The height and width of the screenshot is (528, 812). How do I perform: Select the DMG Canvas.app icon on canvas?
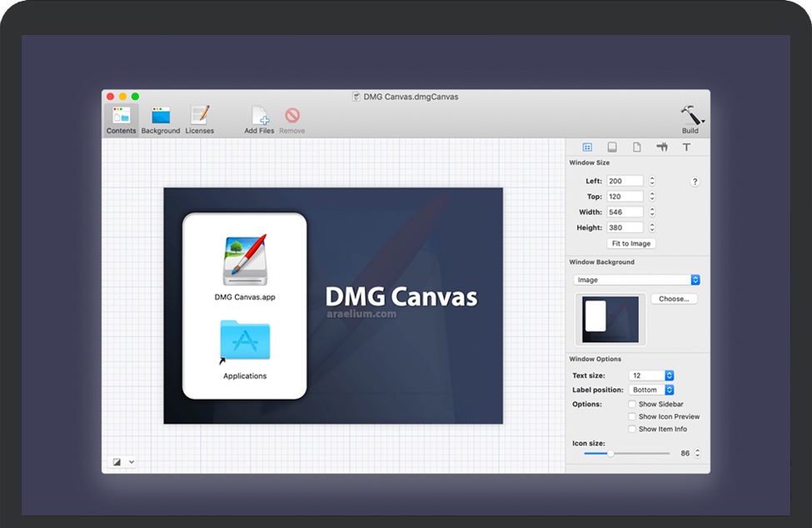(244, 261)
